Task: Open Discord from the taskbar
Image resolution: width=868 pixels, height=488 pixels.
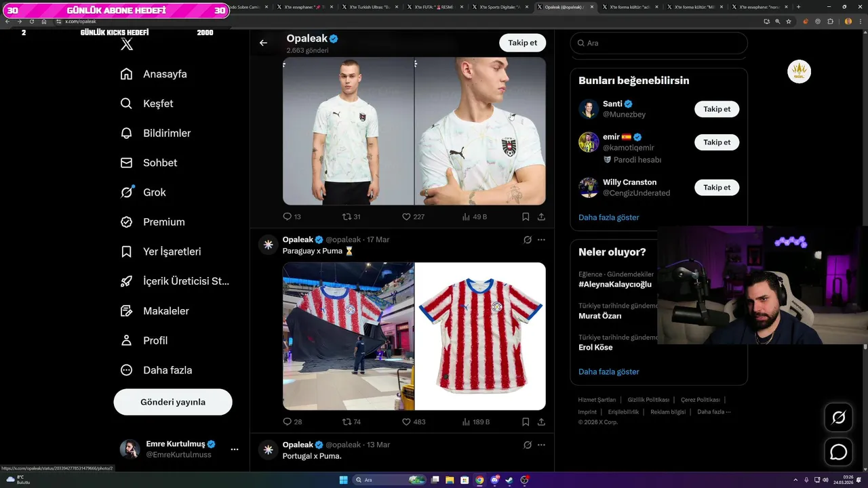Action: (495, 480)
